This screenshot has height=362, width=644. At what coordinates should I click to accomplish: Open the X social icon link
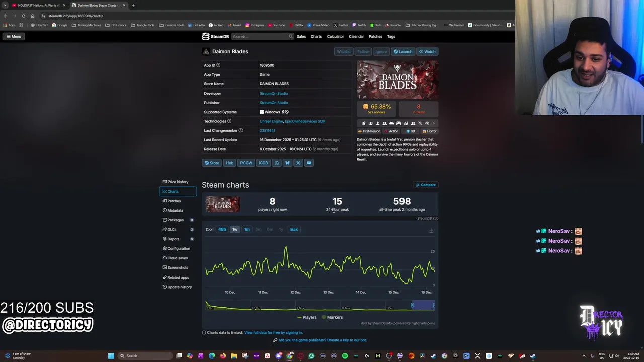point(298,163)
